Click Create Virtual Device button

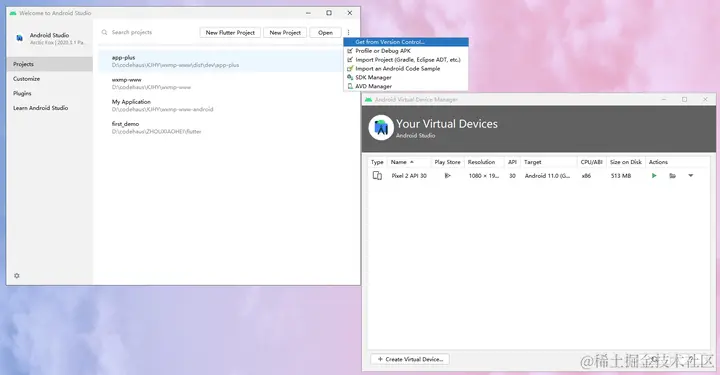tap(410, 359)
